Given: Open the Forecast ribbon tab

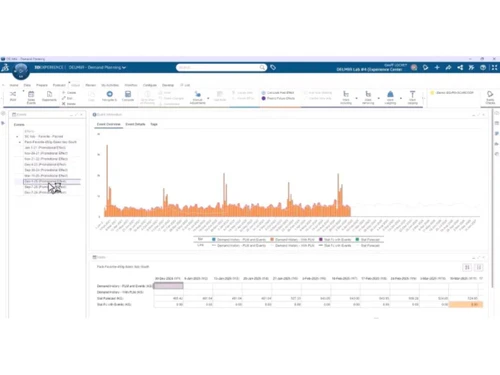Looking at the screenshot, I should pos(59,85).
